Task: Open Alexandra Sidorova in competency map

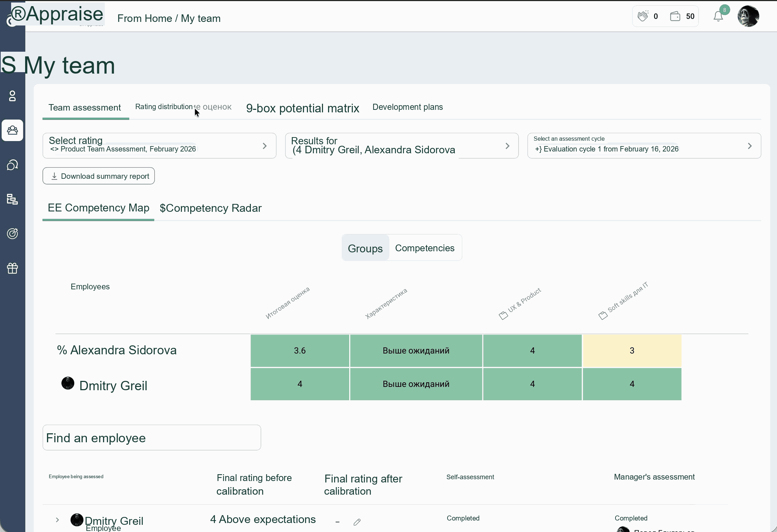Action: tap(123, 350)
